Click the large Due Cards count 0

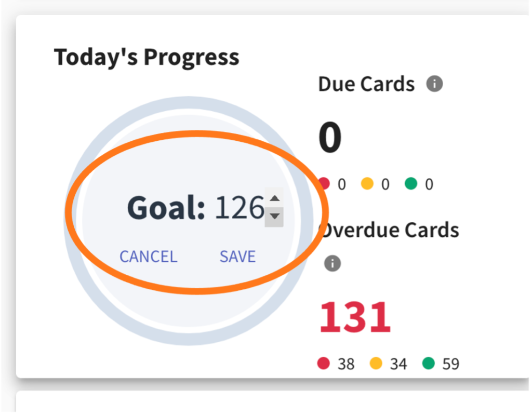[330, 138]
